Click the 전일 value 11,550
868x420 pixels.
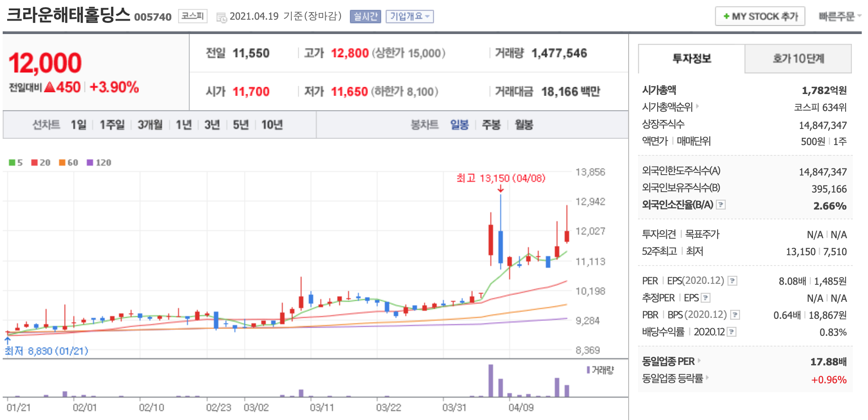251,53
